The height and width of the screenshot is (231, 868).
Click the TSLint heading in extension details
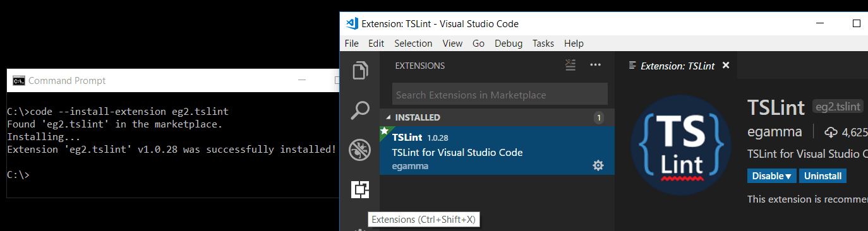click(x=776, y=107)
